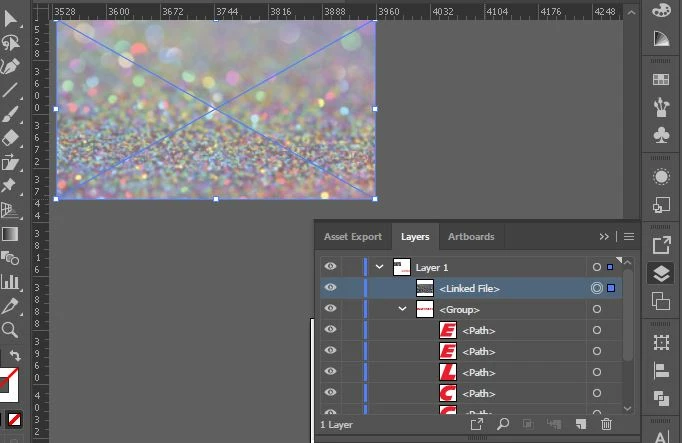
Task: Choose the Line Segment tool
Action: 10,90
